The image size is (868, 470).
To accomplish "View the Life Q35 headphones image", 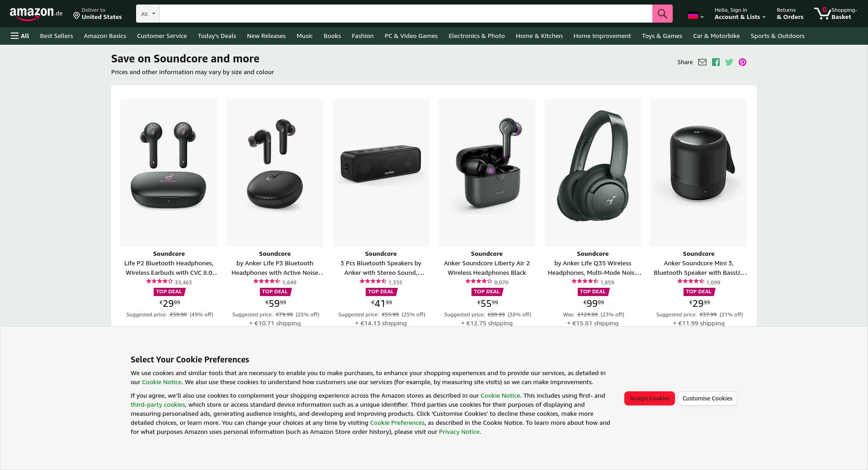I will pyautogui.click(x=593, y=173).
